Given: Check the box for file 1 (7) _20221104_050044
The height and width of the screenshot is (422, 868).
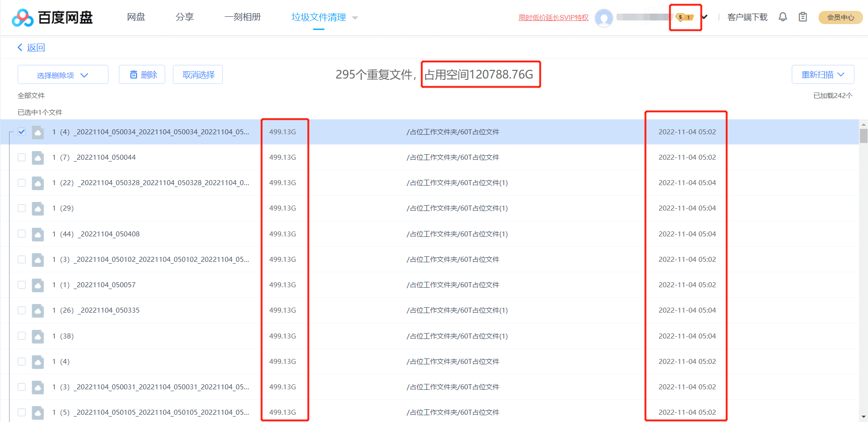Looking at the screenshot, I should (21, 157).
